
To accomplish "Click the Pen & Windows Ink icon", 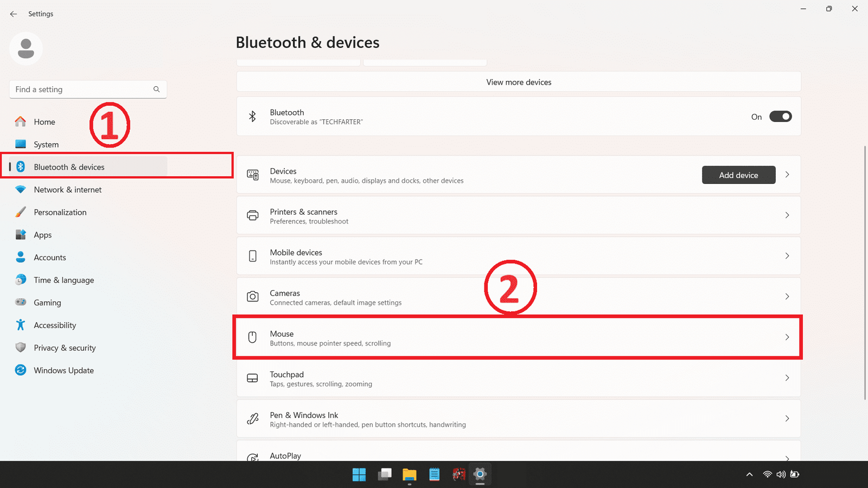I will coord(252,419).
